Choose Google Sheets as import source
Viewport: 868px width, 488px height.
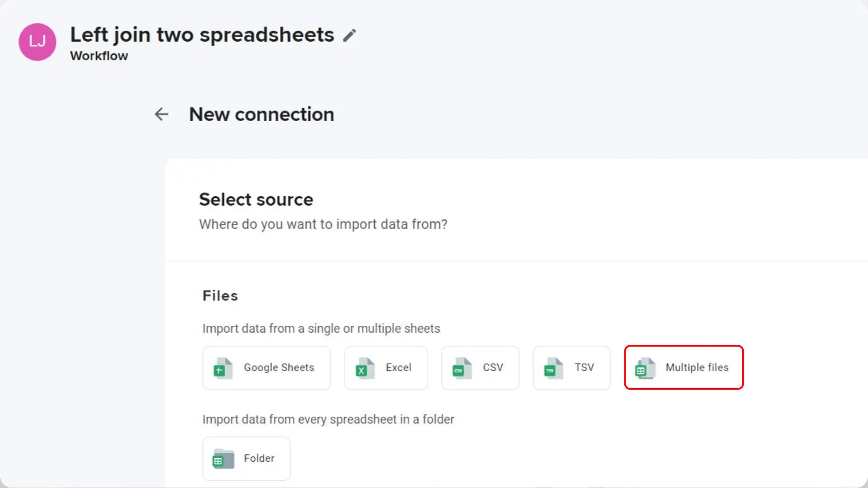[x=266, y=368]
